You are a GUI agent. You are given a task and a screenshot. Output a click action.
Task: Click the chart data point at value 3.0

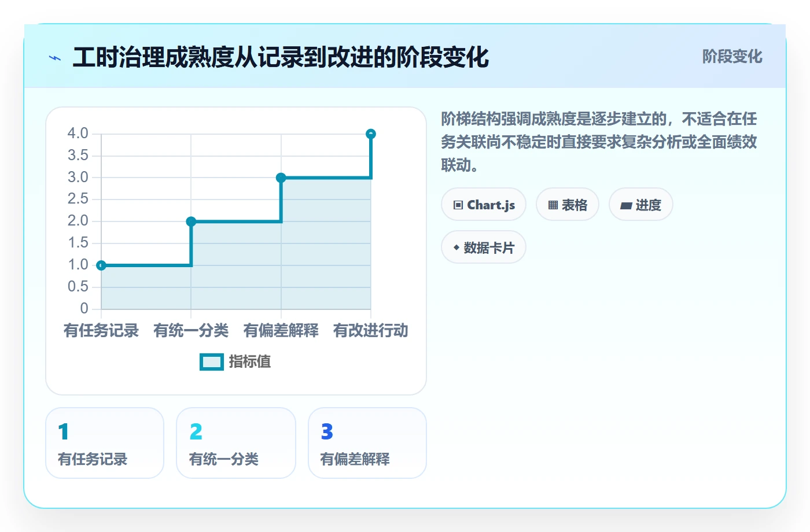[x=281, y=178]
